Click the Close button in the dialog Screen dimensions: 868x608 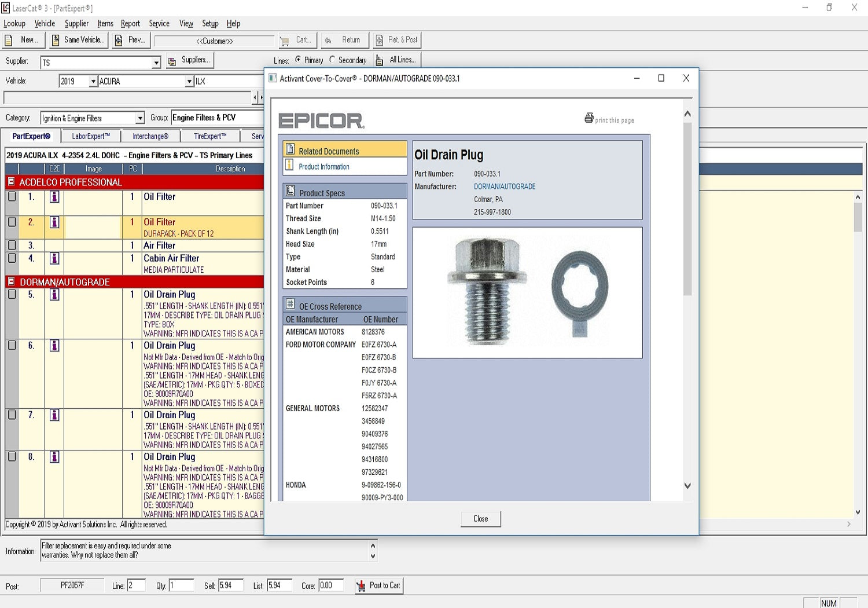pos(480,519)
